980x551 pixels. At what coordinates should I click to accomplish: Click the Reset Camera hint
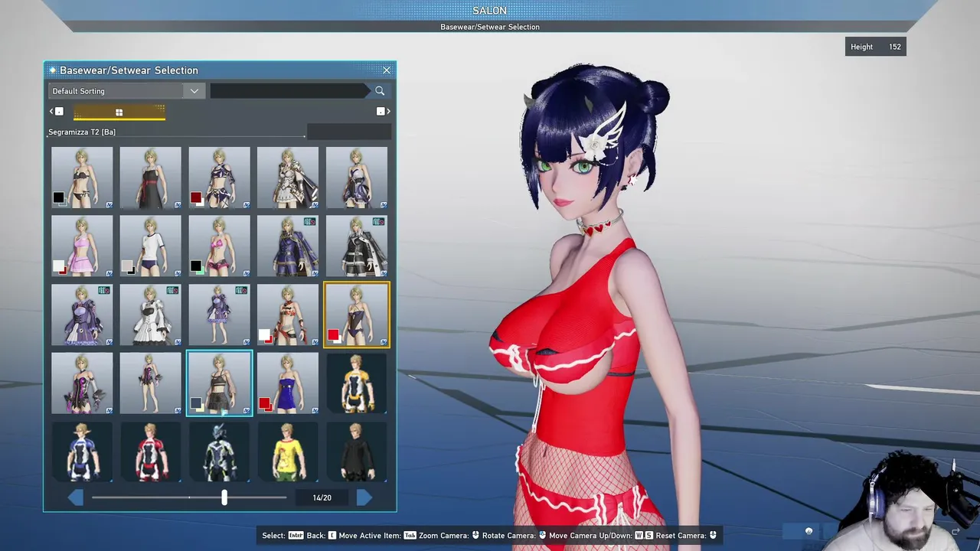[687, 536]
